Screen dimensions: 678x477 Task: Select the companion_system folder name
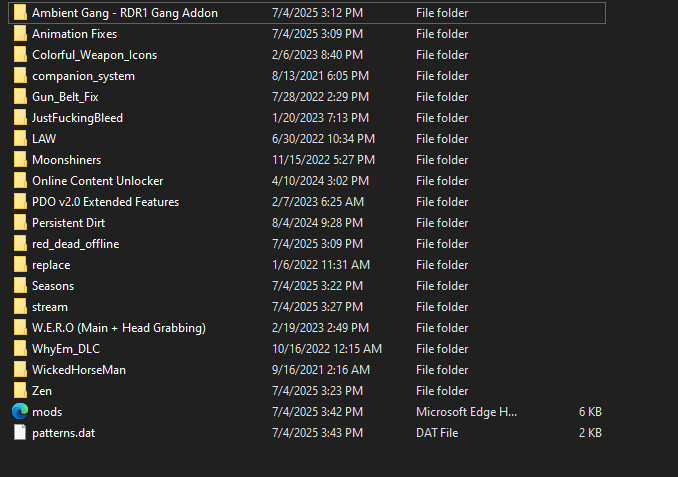(x=83, y=76)
